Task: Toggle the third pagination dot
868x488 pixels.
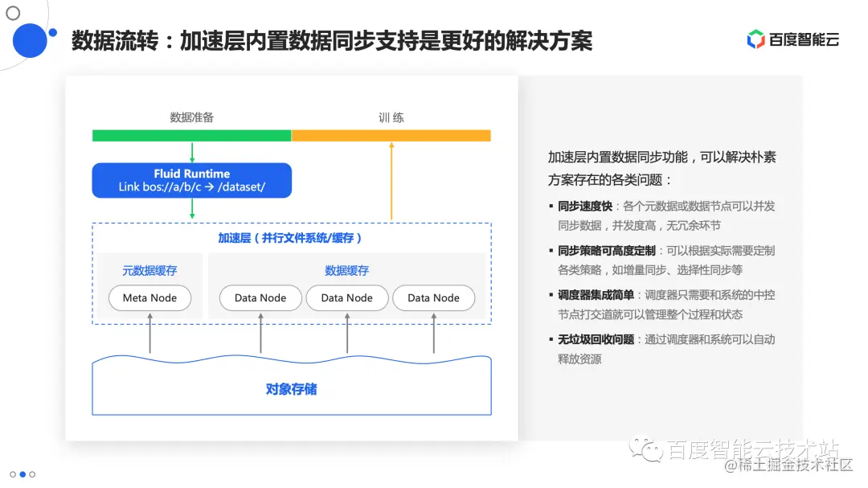Action: click(x=32, y=474)
